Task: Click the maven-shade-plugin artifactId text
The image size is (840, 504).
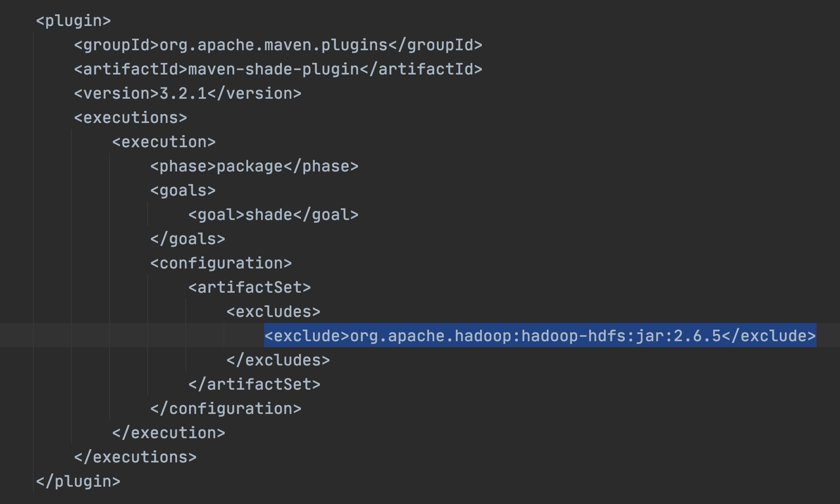Action: (x=274, y=69)
